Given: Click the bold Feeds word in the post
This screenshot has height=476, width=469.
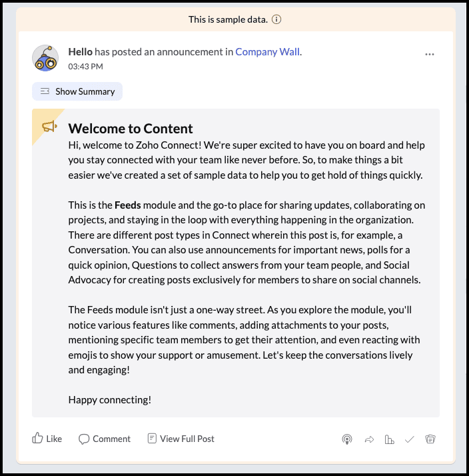Looking at the screenshot, I should tap(128, 205).
